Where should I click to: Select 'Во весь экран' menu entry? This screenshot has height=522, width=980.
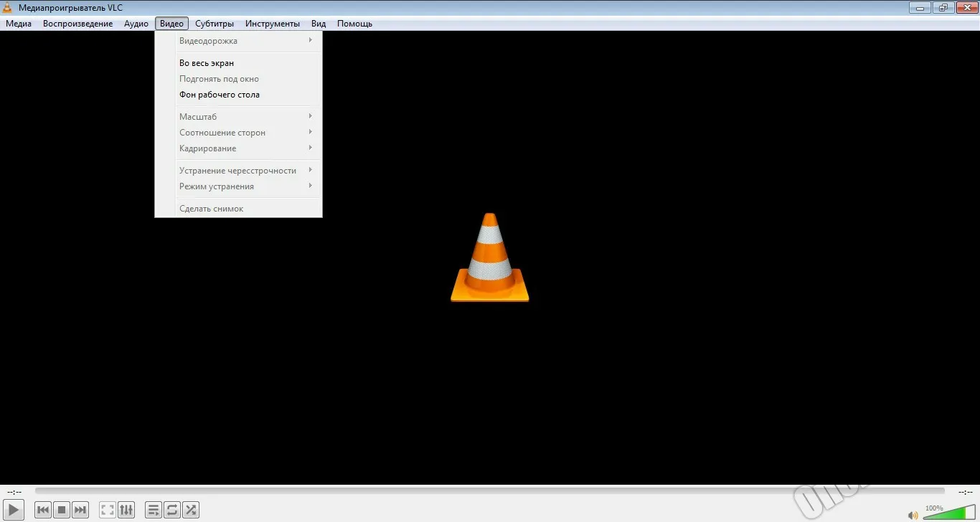tap(207, 63)
